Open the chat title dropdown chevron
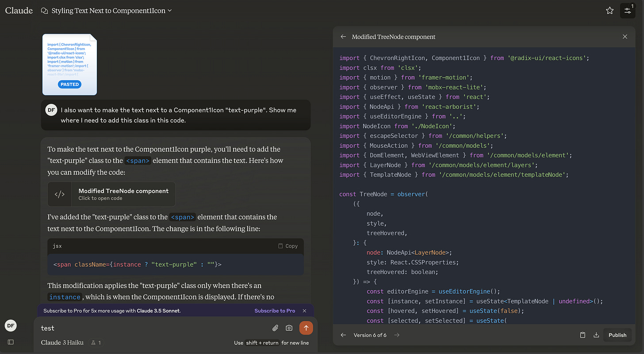The image size is (644, 354). [x=170, y=11]
